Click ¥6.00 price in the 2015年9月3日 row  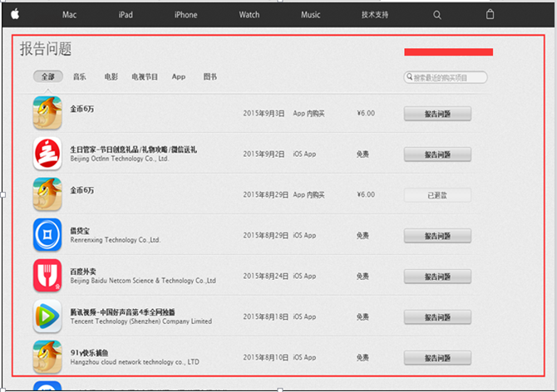366,113
